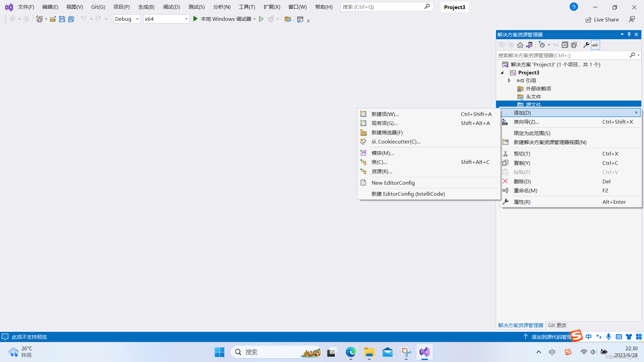Click the Properties wrench icon in Solution Explorer
Viewport: 644px width, 362px height.
(x=586, y=45)
